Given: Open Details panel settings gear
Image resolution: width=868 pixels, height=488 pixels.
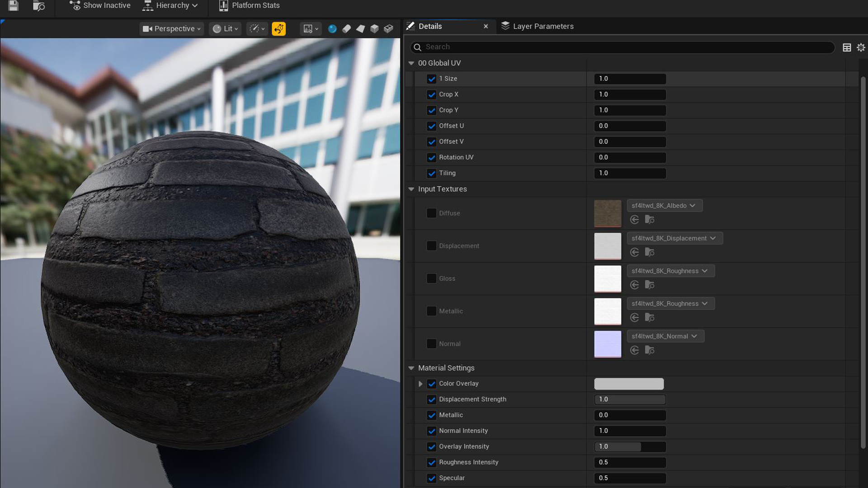Looking at the screenshot, I should coord(861,47).
